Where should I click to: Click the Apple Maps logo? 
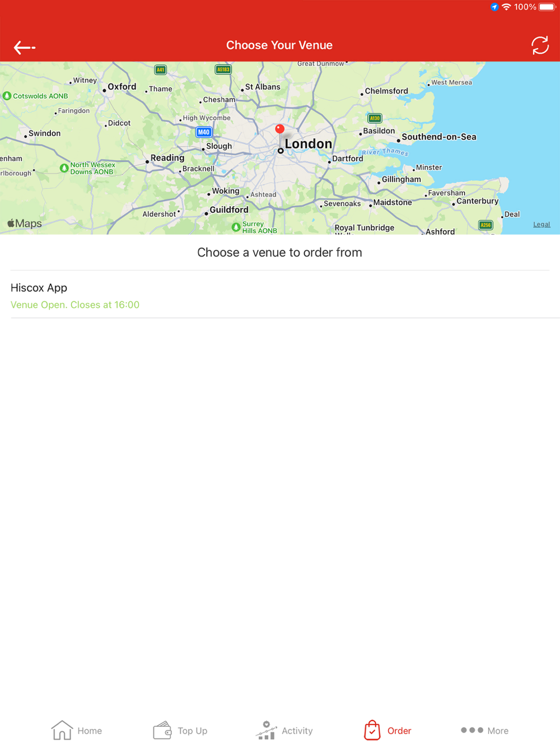coord(25,223)
